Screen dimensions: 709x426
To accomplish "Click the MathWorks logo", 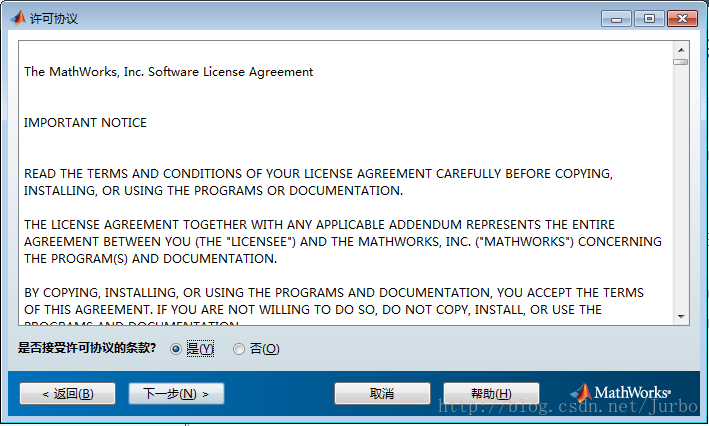I will point(620,392).
